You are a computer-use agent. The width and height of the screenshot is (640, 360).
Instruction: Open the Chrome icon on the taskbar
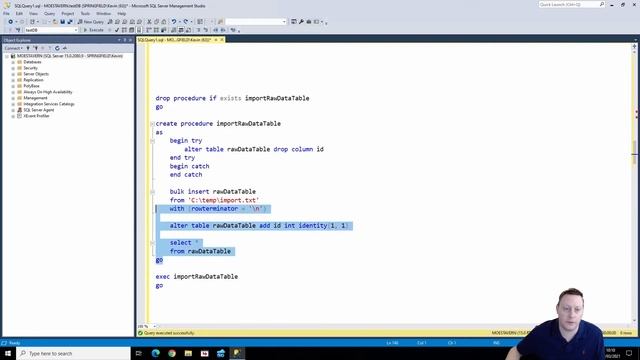[x=172, y=353]
